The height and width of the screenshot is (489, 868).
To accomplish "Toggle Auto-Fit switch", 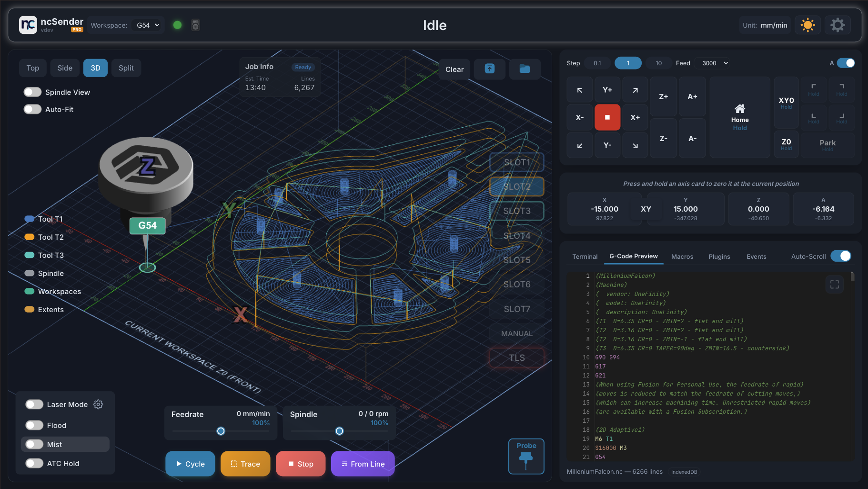I will [33, 109].
